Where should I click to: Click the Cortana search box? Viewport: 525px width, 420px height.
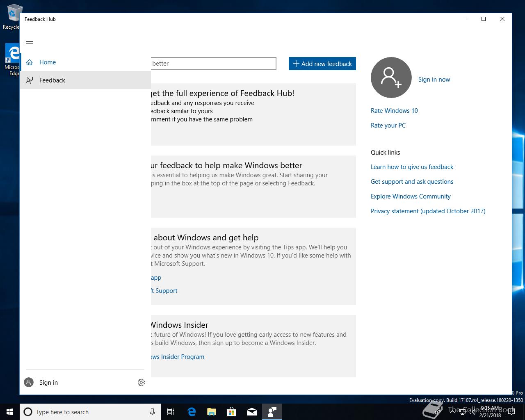(x=90, y=412)
